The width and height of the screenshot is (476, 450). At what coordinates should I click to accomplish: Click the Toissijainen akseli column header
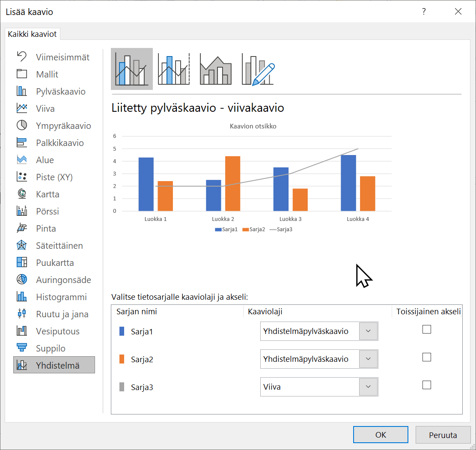(x=428, y=312)
